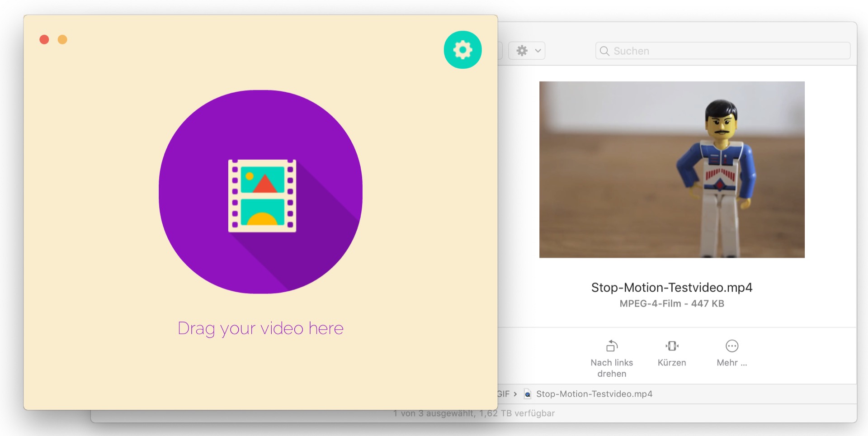The height and width of the screenshot is (436, 868).
Task: Minimize the converter with the yellow button
Action: (62, 40)
